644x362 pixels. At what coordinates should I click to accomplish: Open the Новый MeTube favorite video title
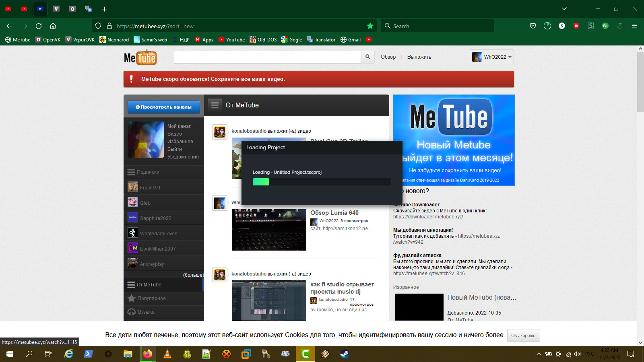(x=481, y=298)
